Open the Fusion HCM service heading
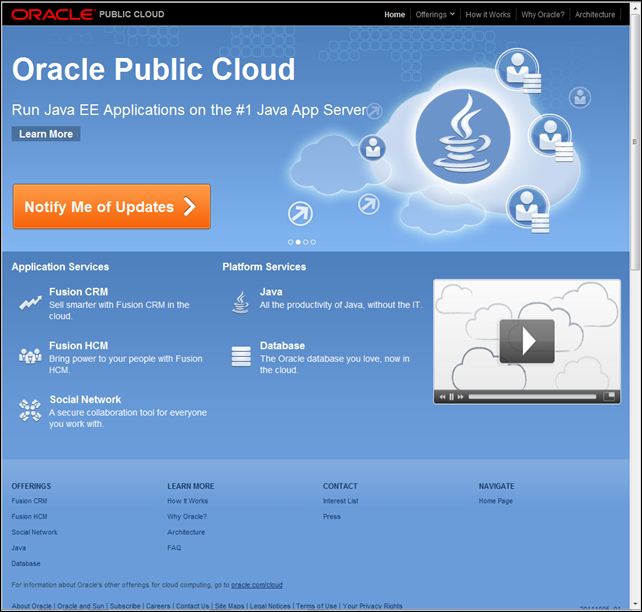 click(x=79, y=346)
